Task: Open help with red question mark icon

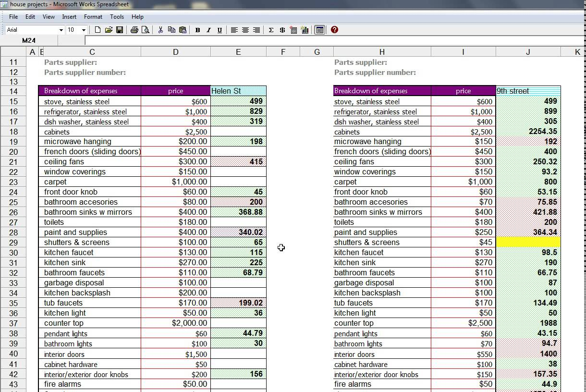Action: tap(334, 30)
